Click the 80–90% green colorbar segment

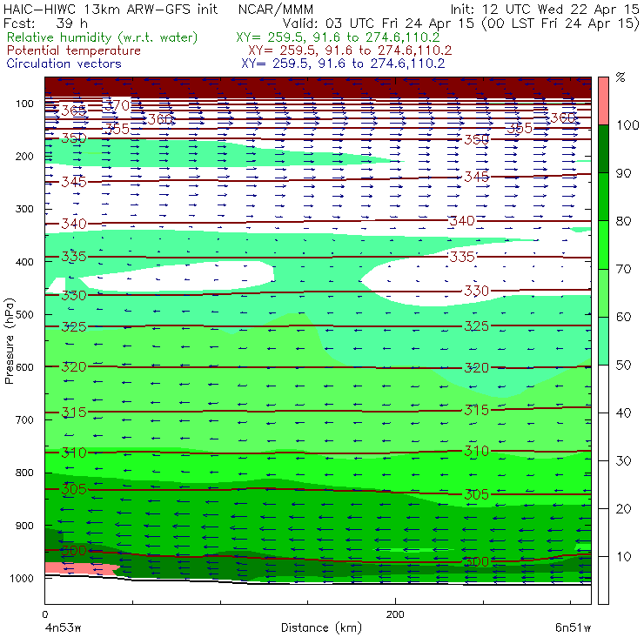603,197
